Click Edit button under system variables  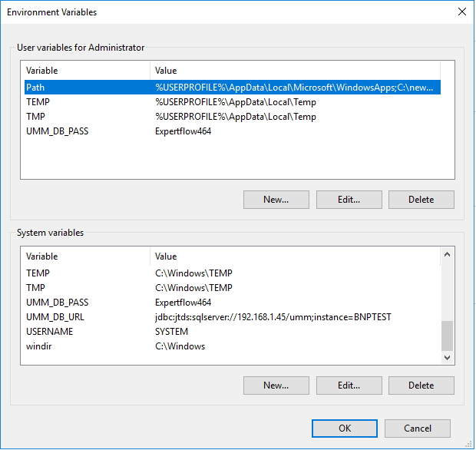pos(349,385)
